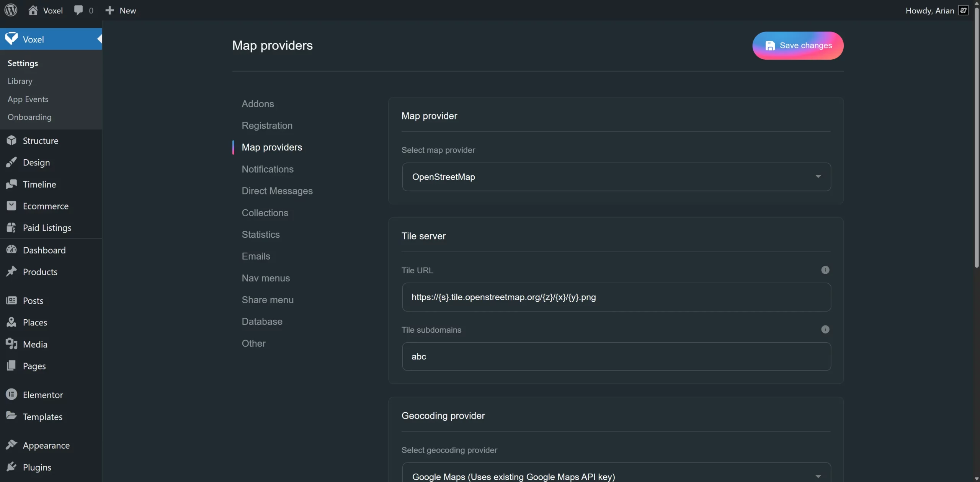The image size is (980, 482).
Task: Open the comments bubble icon
Action: coord(78,10)
